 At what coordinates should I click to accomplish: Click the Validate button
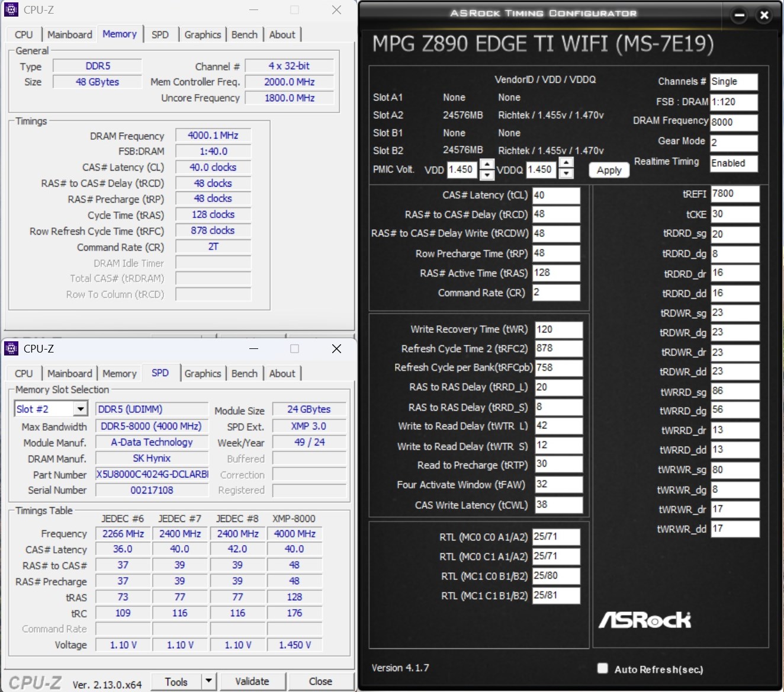point(252,682)
